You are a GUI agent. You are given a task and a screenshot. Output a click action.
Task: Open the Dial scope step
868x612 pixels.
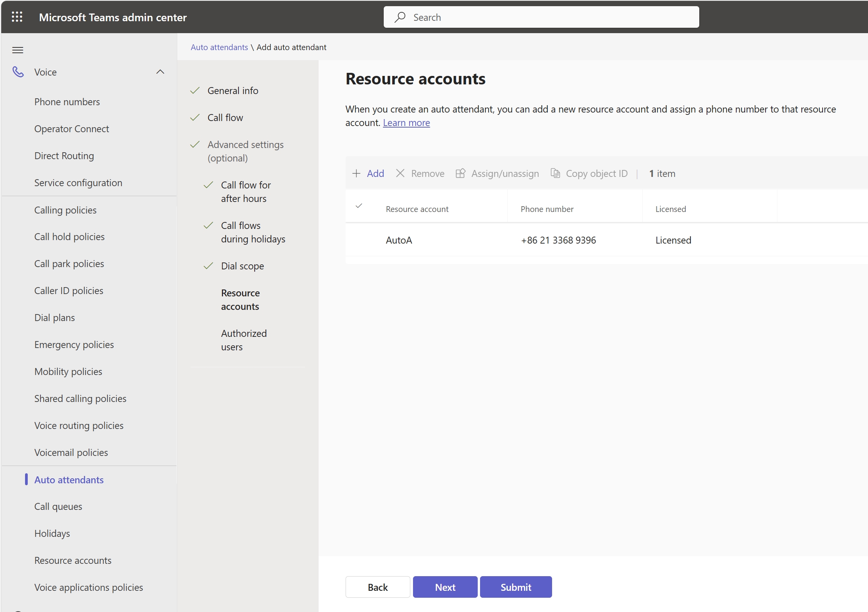point(242,266)
